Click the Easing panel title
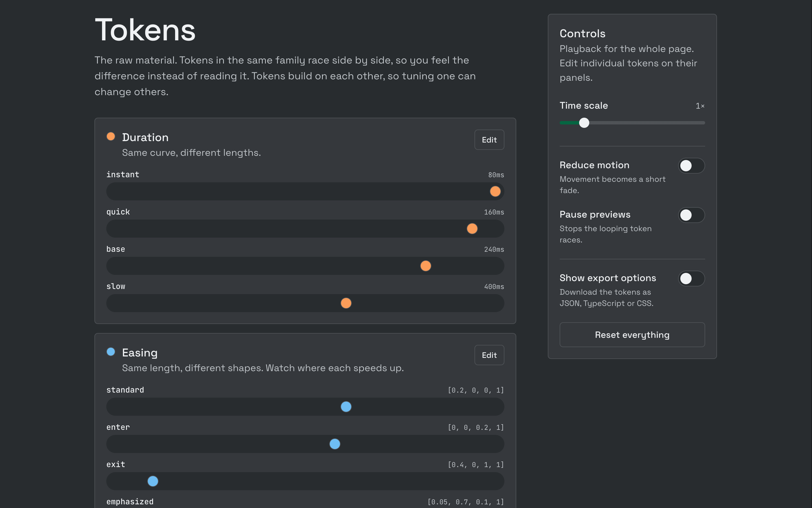The image size is (812, 508). click(x=140, y=353)
